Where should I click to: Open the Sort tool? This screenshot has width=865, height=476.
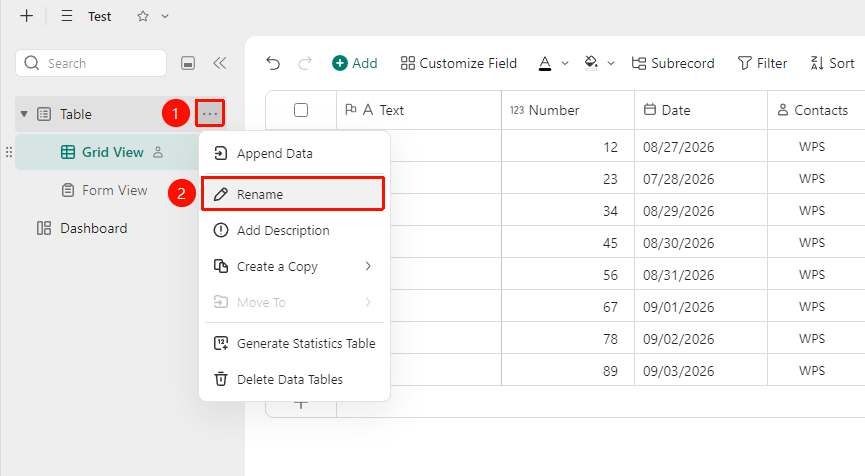832,63
